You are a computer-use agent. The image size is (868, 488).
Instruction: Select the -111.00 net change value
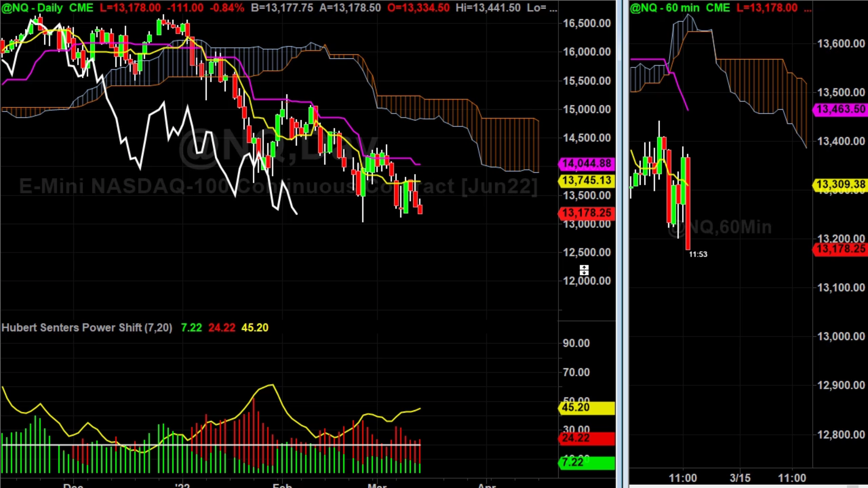pyautogui.click(x=185, y=8)
